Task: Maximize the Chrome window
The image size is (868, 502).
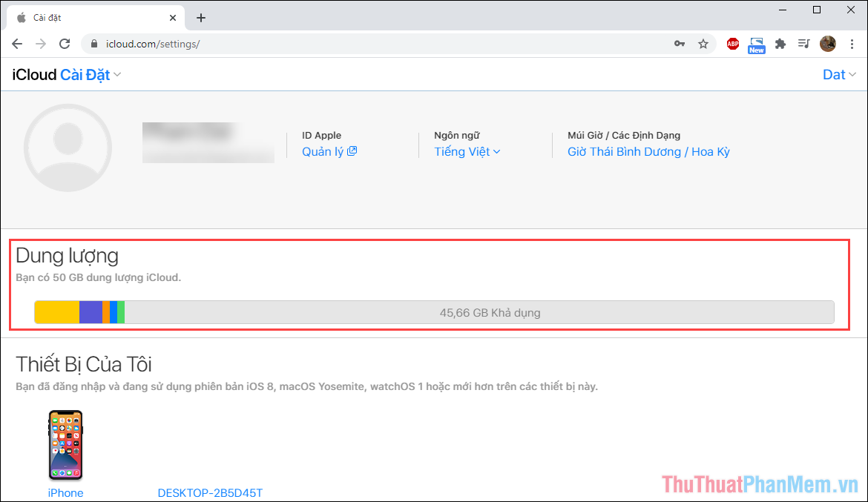Action: (x=817, y=10)
